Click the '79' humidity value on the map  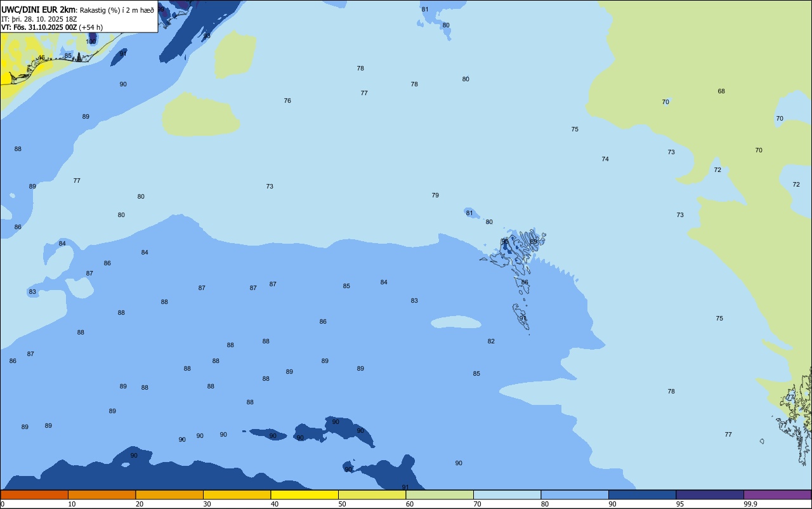point(435,195)
